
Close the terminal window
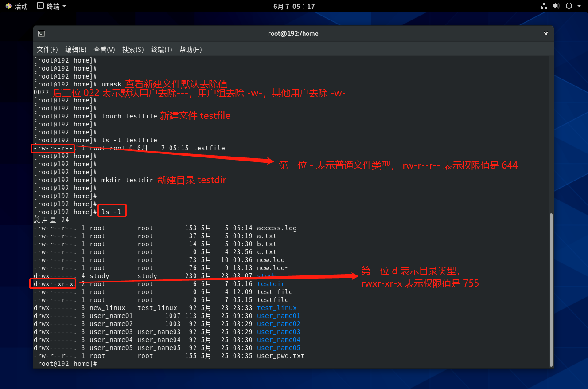[546, 34]
